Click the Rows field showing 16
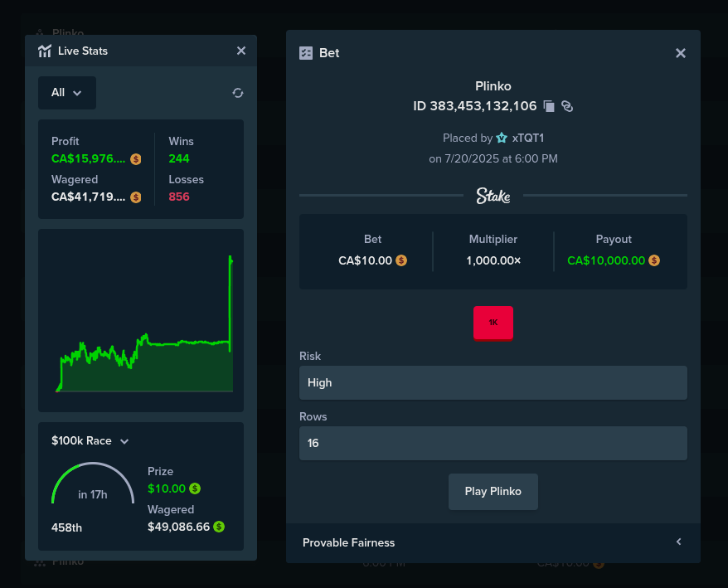This screenshot has width=728, height=588. [x=493, y=443]
